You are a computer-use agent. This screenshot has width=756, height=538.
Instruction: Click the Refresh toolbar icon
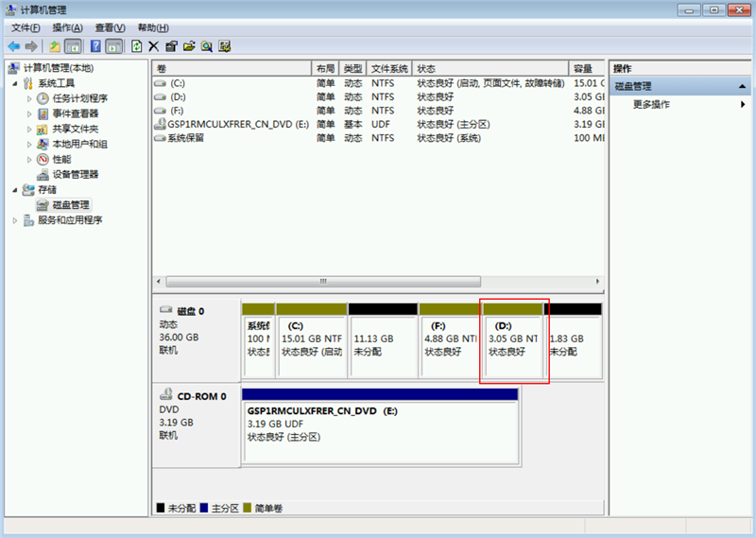[x=137, y=46]
